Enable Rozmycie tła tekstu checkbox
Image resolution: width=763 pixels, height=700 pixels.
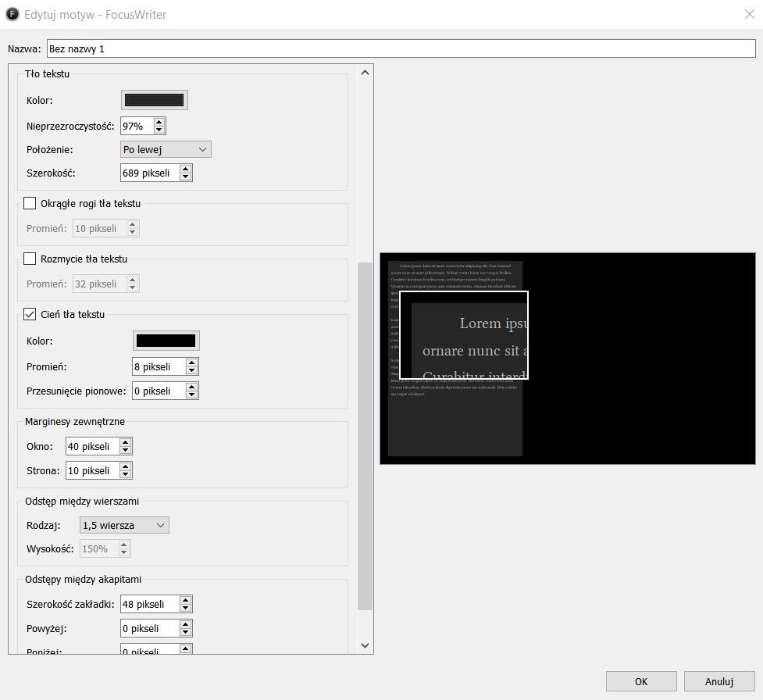30,259
